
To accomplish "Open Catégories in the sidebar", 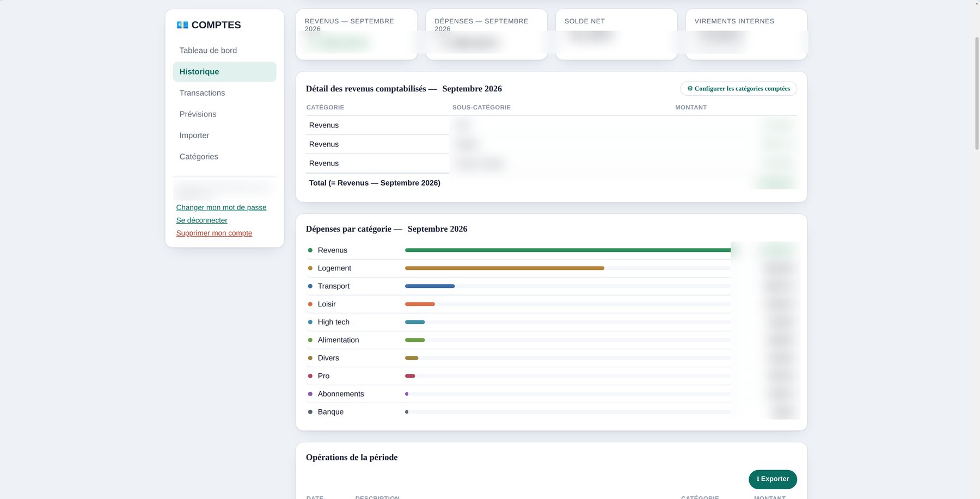I will pyautogui.click(x=224, y=157).
